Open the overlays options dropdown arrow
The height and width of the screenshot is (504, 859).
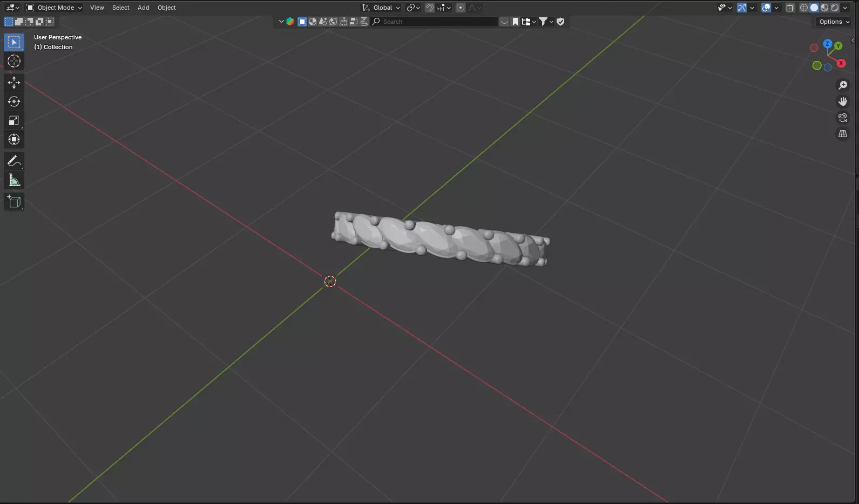pos(776,8)
